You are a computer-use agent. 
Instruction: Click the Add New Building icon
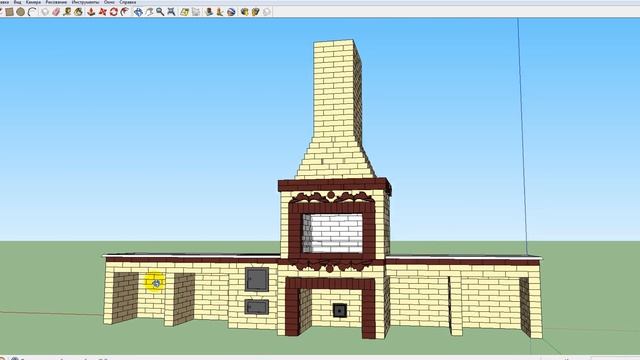209,12
